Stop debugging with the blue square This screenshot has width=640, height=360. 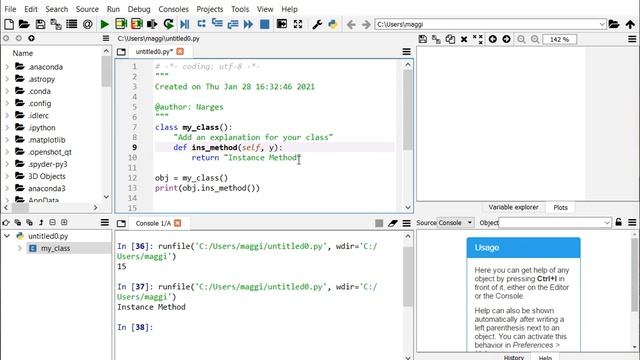(264, 24)
